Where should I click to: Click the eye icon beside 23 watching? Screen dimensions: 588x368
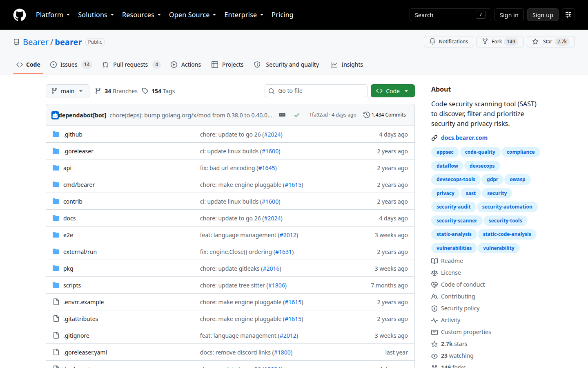[x=434, y=356]
